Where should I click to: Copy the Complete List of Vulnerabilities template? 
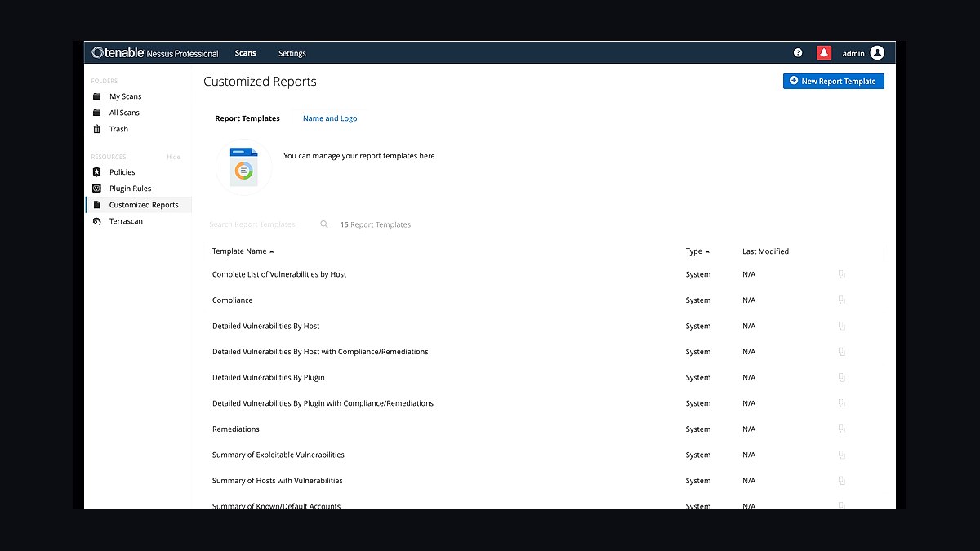(x=842, y=275)
